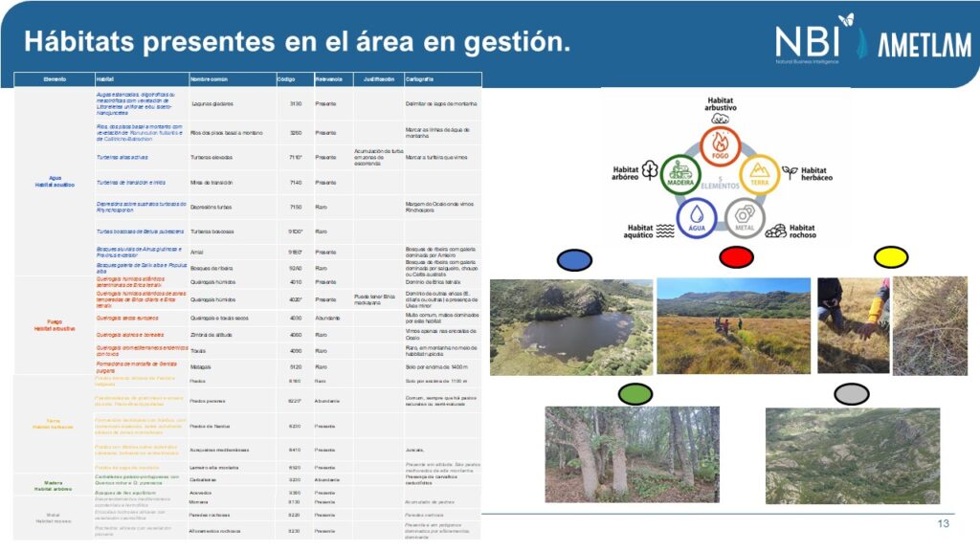Image resolution: width=980 pixels, height=551 pixels.
Task: Click the waves icon beside Habitat aquático
Action: pos(665,231)
